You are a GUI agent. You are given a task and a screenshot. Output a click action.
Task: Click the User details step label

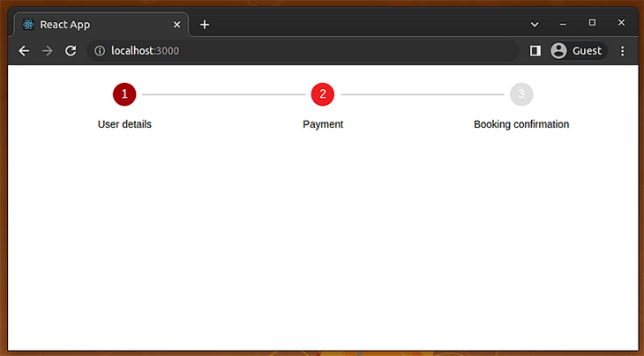[124, 124]
